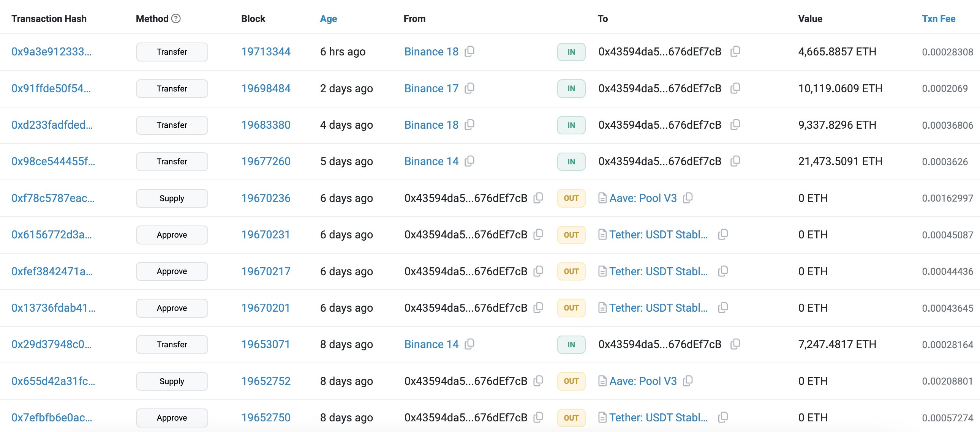Viewport: 980px width, 432px height.
Task: Copy Tether USDT address in block 19670231 row
Action: click(723, 235)
